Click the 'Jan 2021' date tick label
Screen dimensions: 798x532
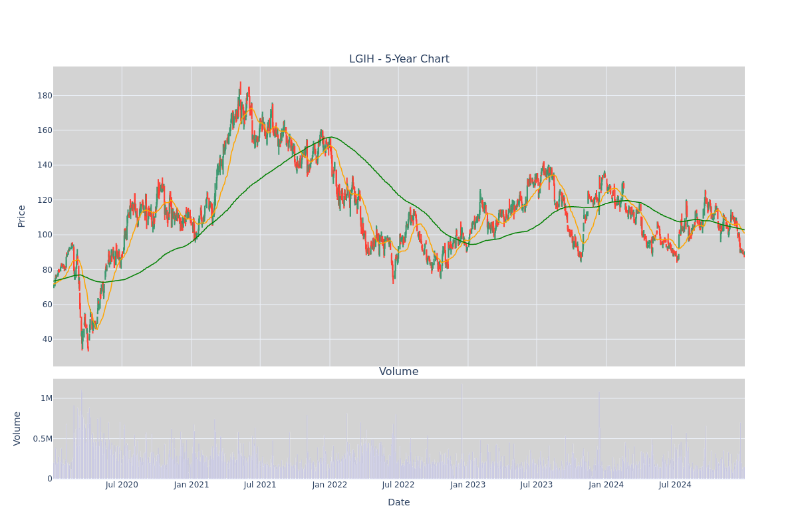click(192, 485)
